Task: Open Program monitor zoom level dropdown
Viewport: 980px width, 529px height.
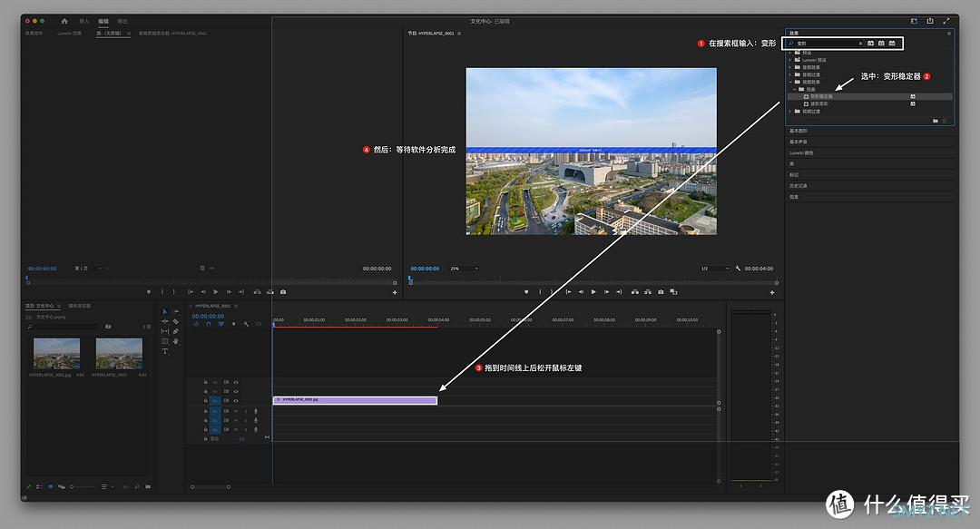Action: pyautogui.click(x=464, y=269)
